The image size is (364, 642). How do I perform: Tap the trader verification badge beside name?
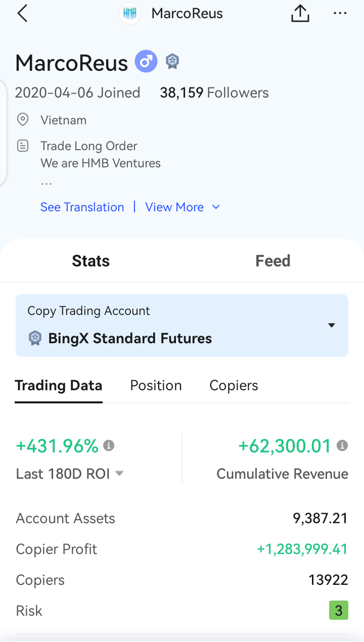click(172, 62)
